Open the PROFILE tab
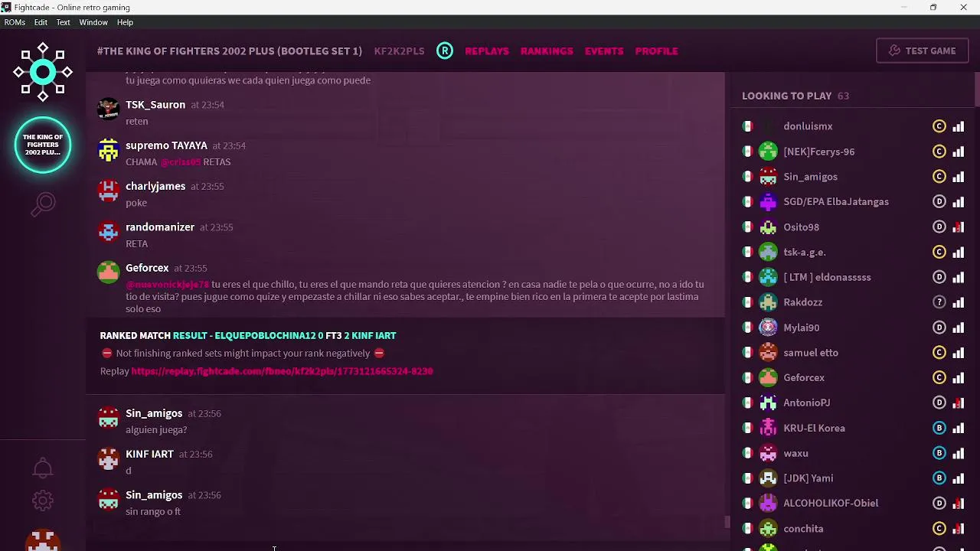The height and width of the screenshot is (551, 980). click(x=657, y=51)
